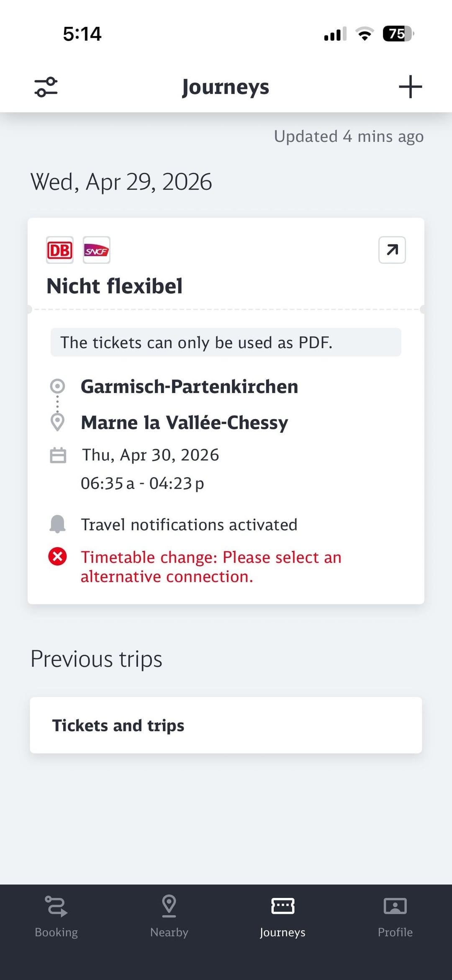Select alternative connection via timetable change warning
The image size is (452, 980).
[211, 567]
